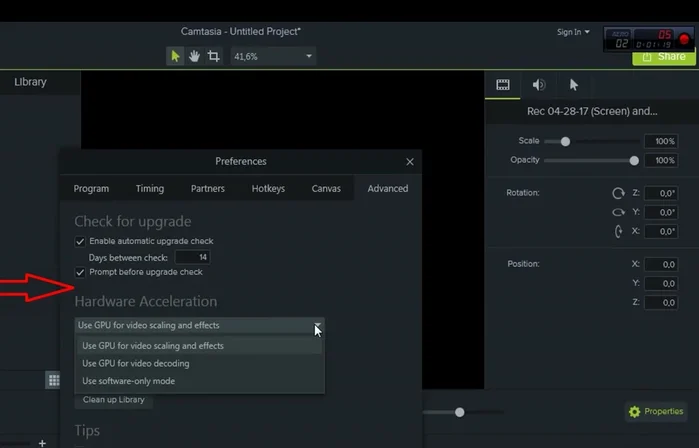699x448 pixels.
Task: Close the Preferences dialog
Action: [x=410, y=162]
